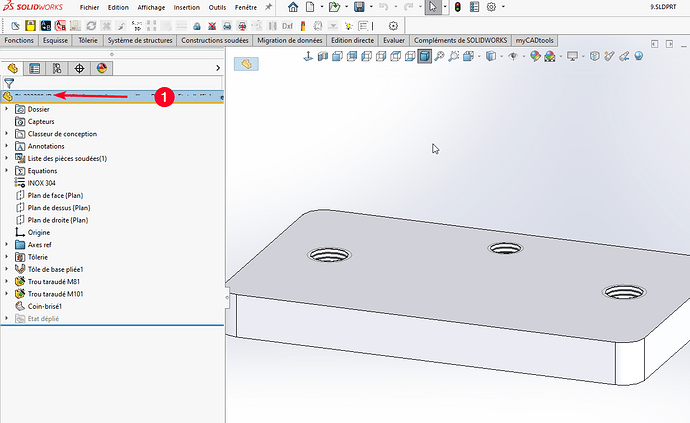The image size is (690, 423).
Task: Open the PropertyManager tab
Action: (x=34, y=68)
